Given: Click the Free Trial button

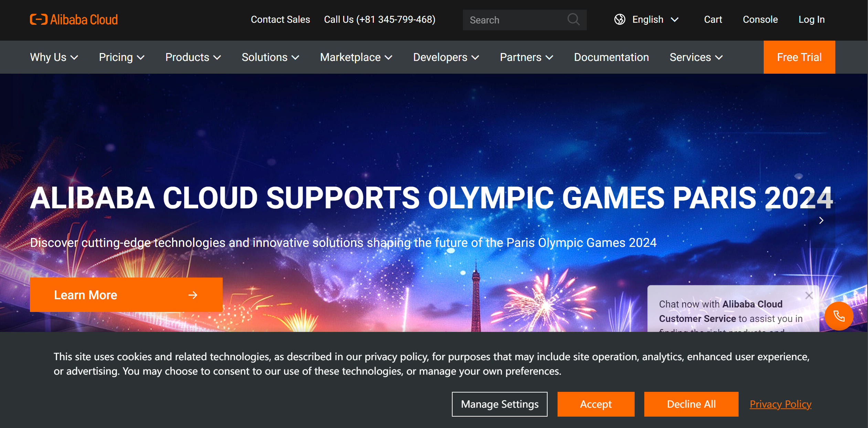Looking at the screenshot, I should coord(799,57).
